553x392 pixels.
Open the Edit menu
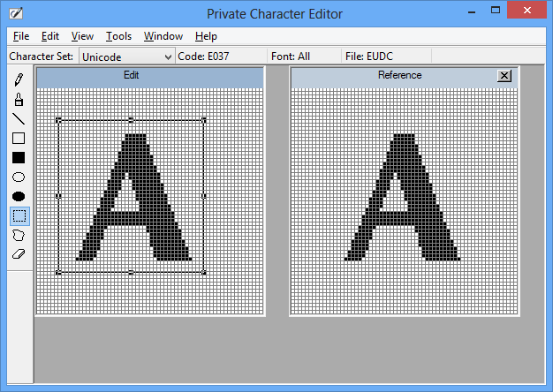pyautogui.click(x=50, y=36)
